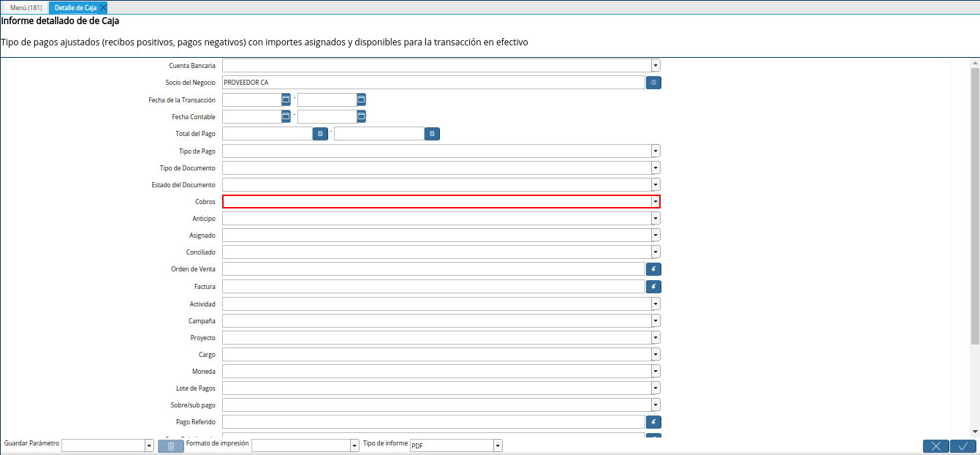Close the Detalle de Caja tab
The height and width of the screenshot is (455, 980).
pos(103,7)
